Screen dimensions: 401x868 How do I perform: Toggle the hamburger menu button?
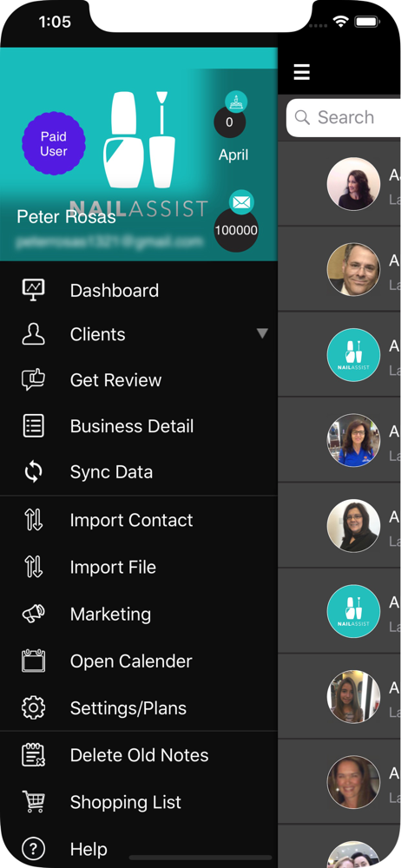pos(302,72)
